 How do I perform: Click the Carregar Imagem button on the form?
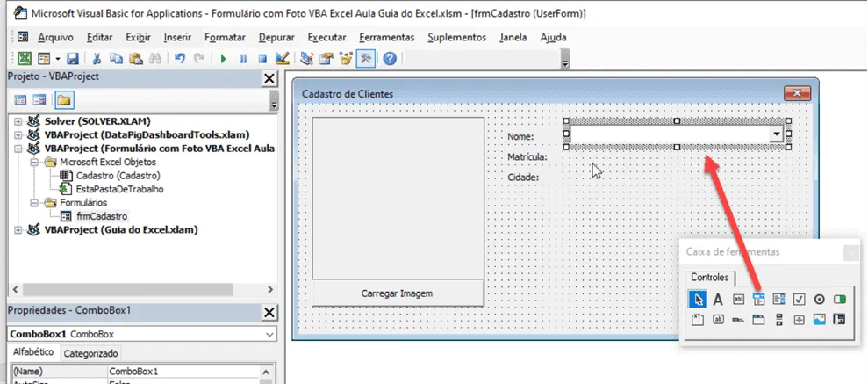tap(398, 293)
